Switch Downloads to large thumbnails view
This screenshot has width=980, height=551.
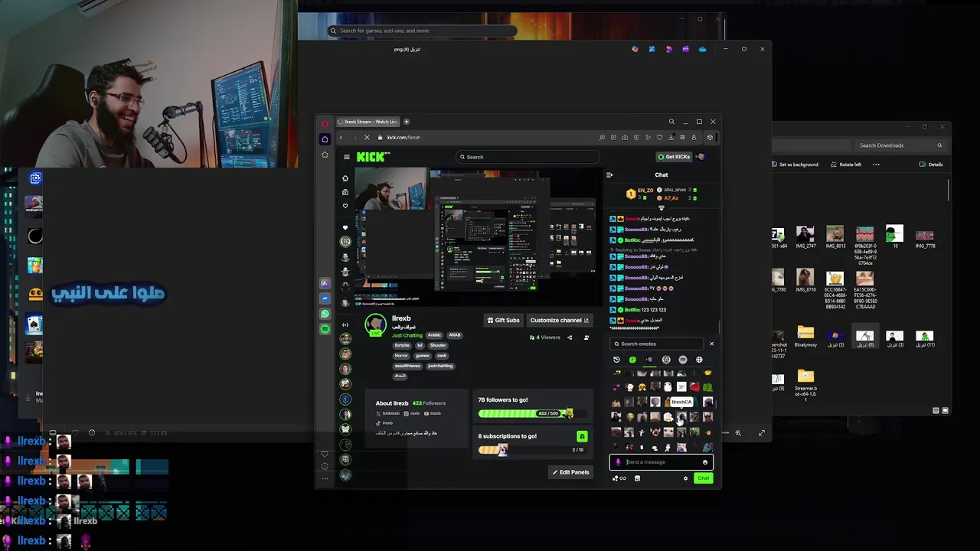click(x=944, y=411)
